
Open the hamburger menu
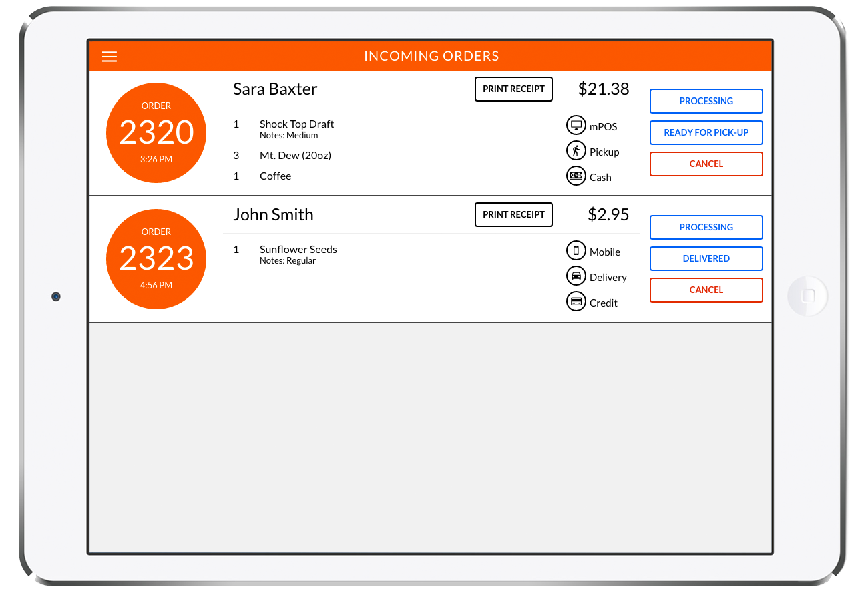(110, 57)
